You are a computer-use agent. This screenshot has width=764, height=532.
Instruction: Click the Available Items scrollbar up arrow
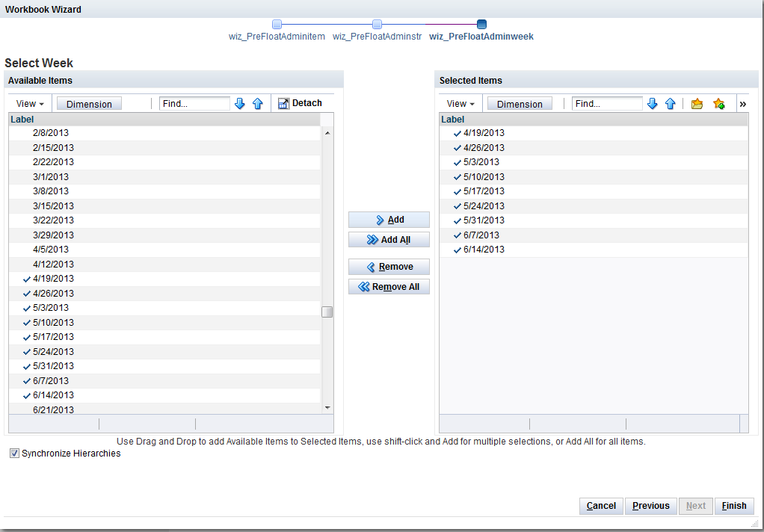click(x=327, y=133)
